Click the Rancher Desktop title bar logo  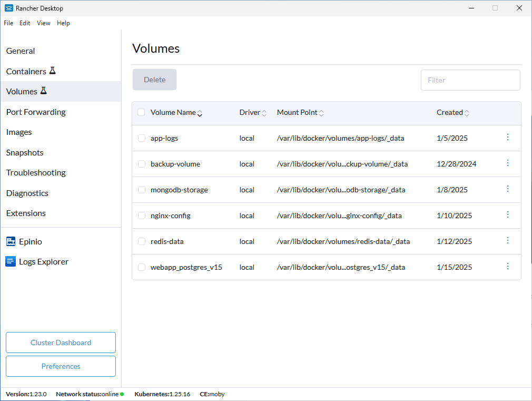click(9, 8)
